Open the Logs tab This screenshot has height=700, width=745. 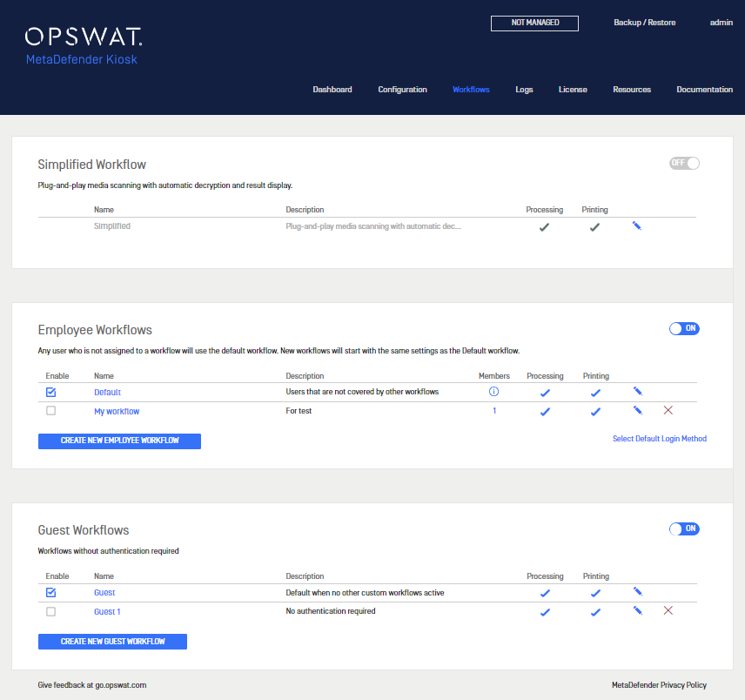click(524, 90)
